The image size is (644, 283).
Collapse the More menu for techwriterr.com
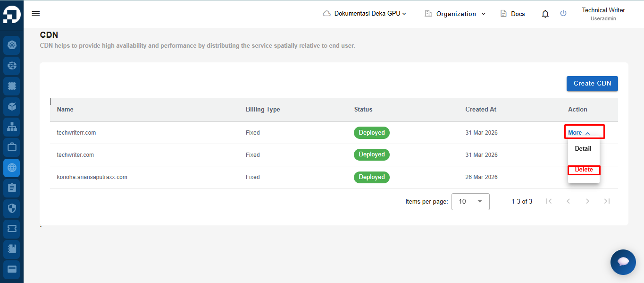point(579,133)
